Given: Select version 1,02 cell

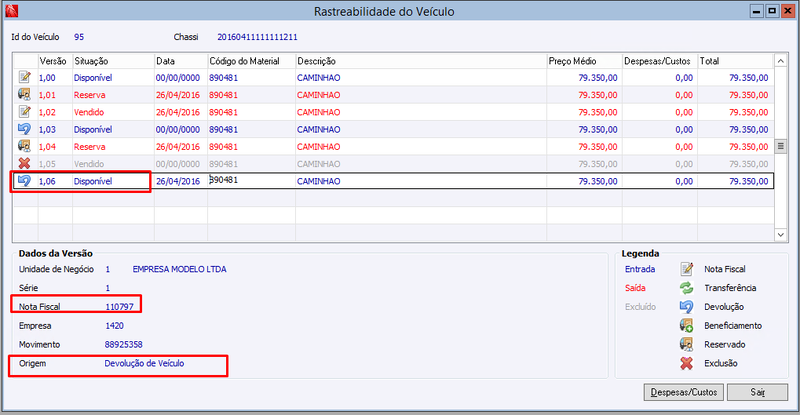Looking at the screenshot, I should coord(47,112).
